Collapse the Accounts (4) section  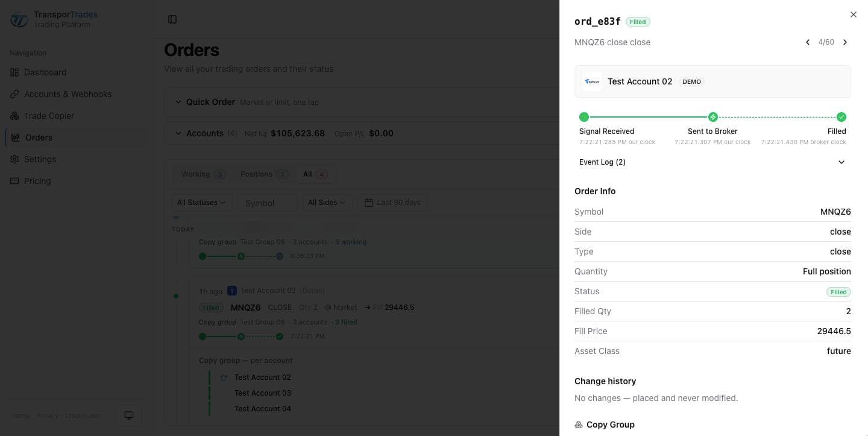tap(178, 133)
